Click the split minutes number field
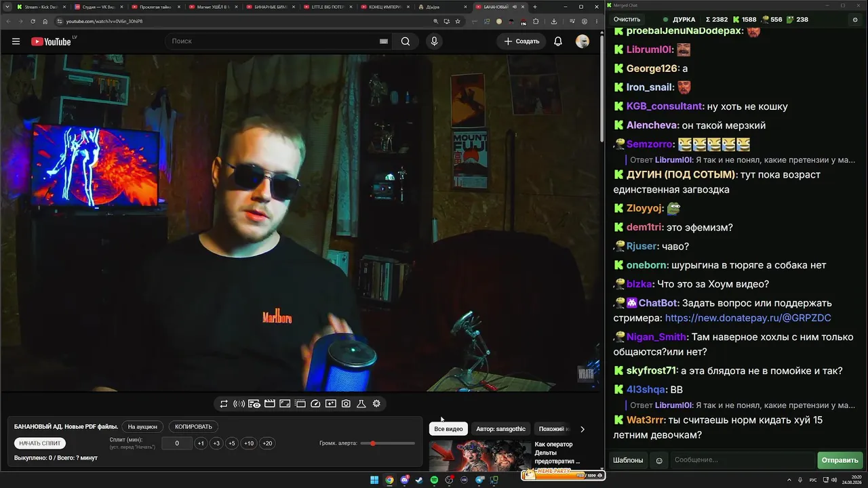868x488 pixels. 177,443
